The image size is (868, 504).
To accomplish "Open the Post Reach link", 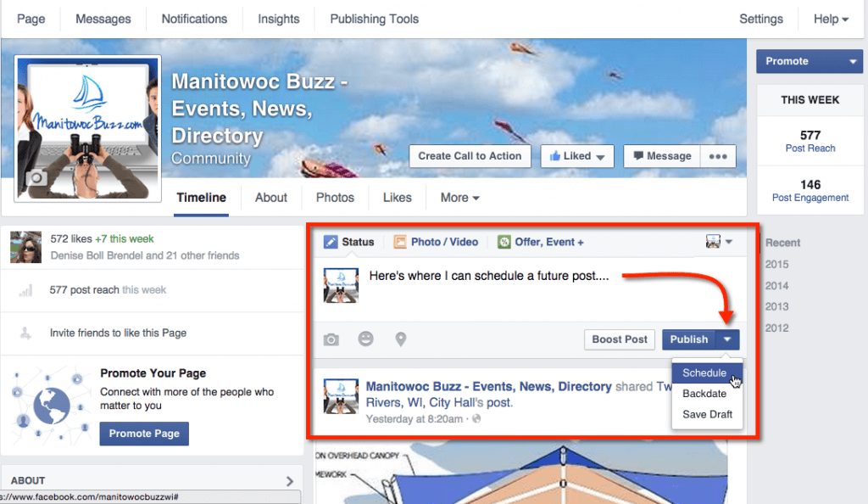I will pos(810,148).
